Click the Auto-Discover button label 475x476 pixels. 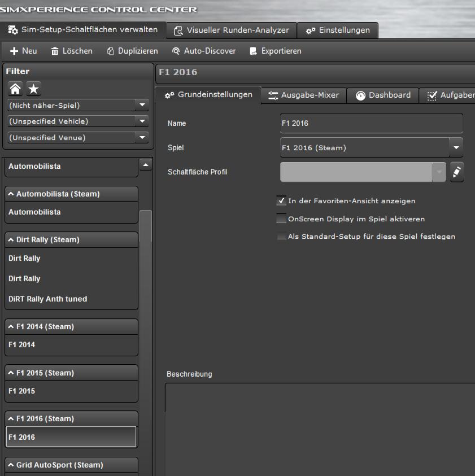coord(210,51)
